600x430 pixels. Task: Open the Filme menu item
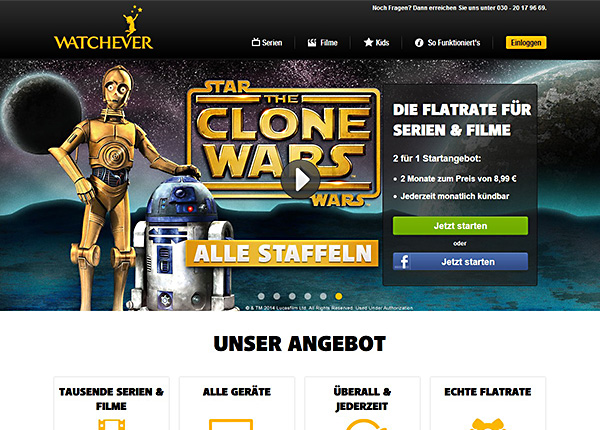click(323, 42)
